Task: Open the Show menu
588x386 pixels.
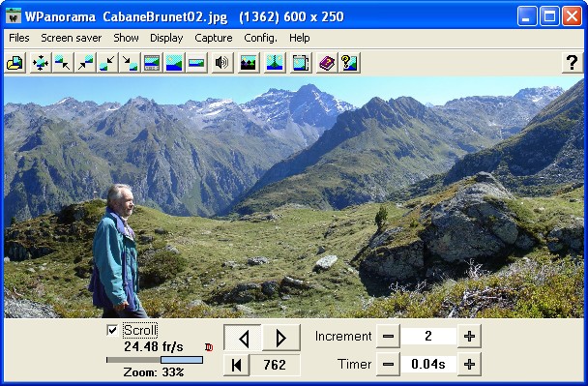Action: click(126, 38)
